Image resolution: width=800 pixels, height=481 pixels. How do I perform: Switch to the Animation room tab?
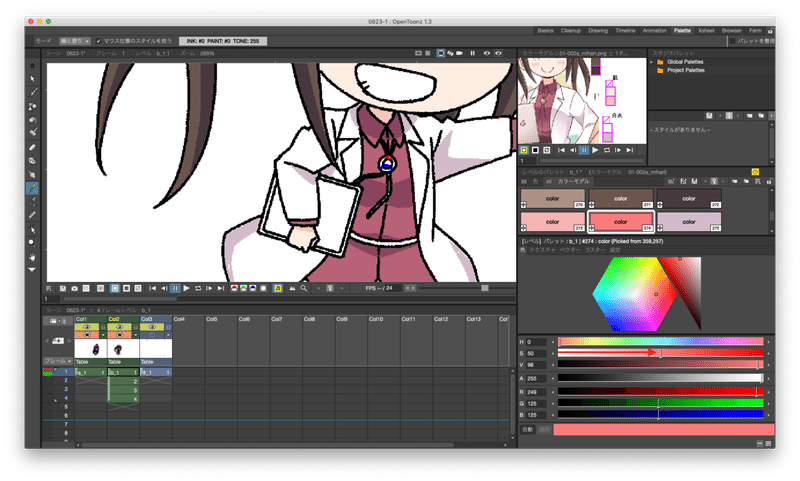(654, 31)
